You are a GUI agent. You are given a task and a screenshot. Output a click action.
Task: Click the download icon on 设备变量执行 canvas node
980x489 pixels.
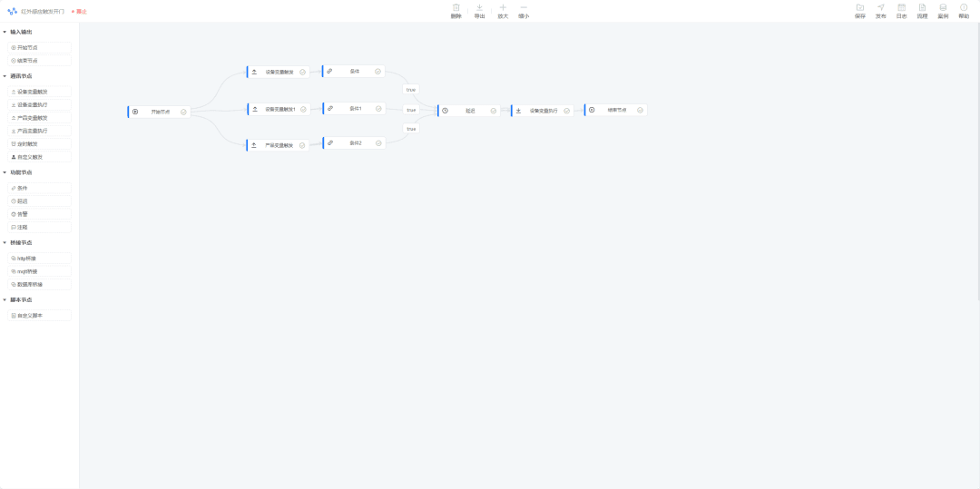pyautogui.click(x=518, y=111)
